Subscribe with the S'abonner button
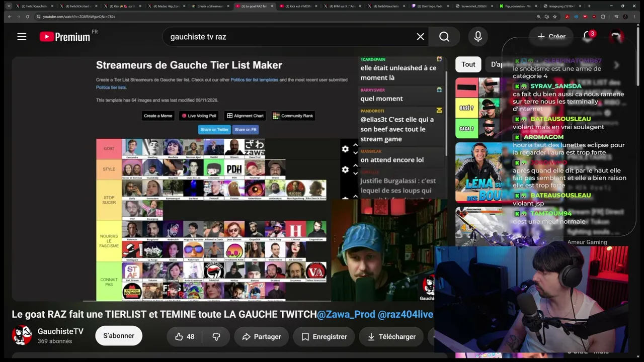The image size is (644, 362). 119,336
